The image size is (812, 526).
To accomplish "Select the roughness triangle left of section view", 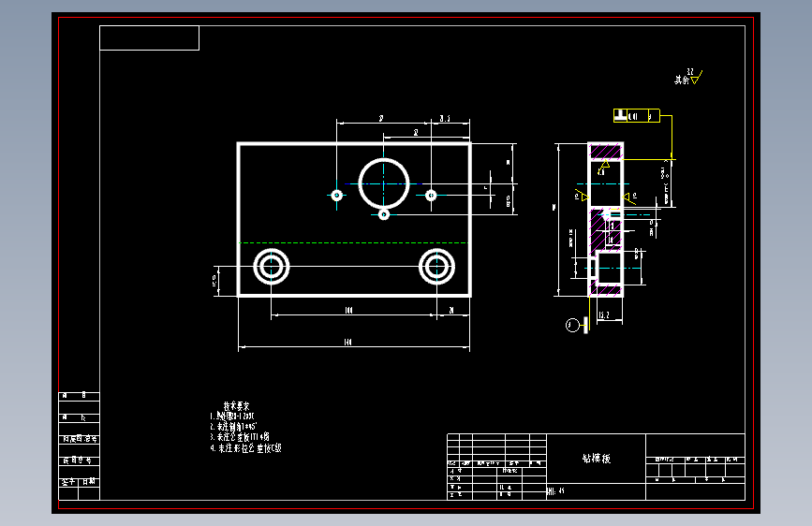I will coord(583,196).
